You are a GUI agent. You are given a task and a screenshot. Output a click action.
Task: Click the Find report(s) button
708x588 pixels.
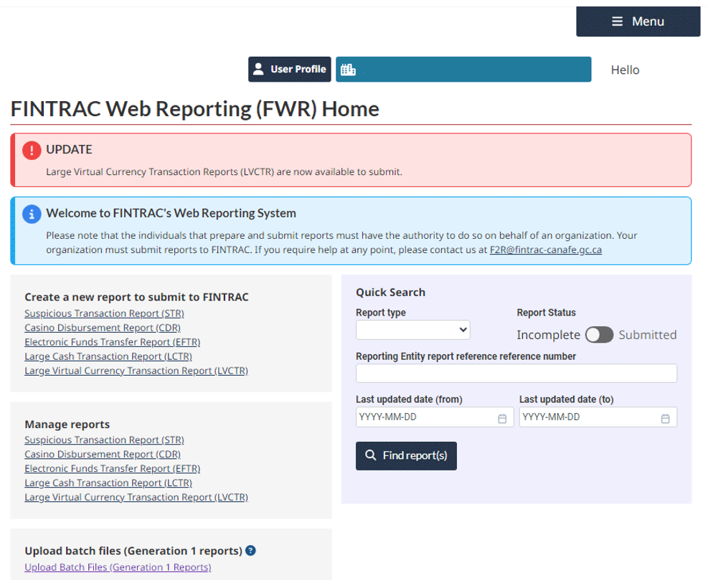[x=406, y=456]
